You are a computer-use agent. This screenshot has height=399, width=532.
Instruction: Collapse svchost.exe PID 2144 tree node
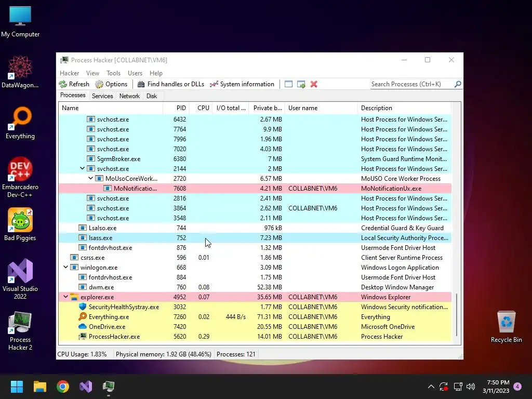point(82,168)
